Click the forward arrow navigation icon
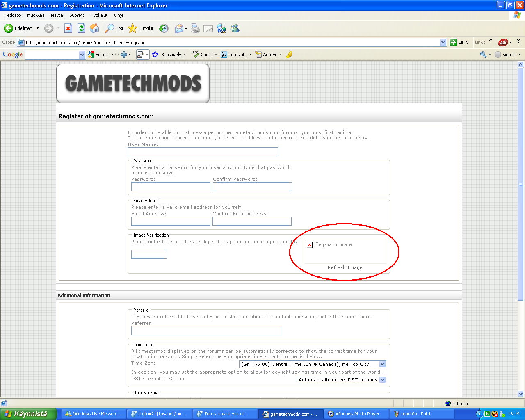Screen dimensions: 525x420 click(49, 28)
